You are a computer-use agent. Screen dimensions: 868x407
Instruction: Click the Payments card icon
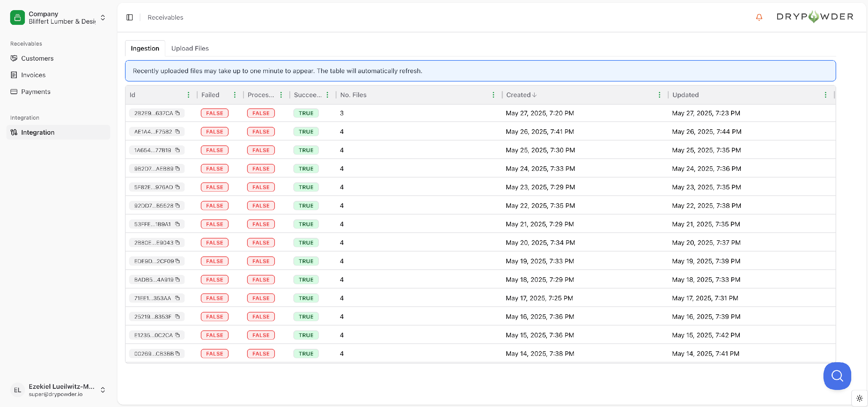pos(14,92)
